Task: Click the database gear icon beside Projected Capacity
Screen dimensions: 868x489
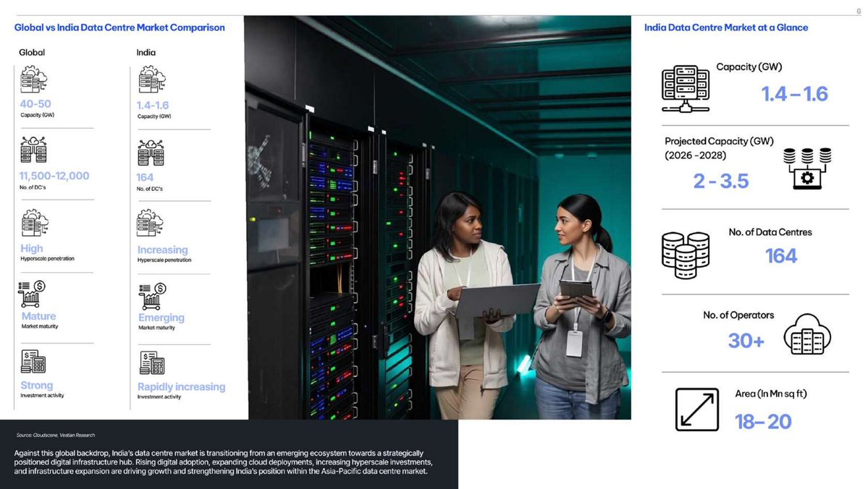Action: 807,168
